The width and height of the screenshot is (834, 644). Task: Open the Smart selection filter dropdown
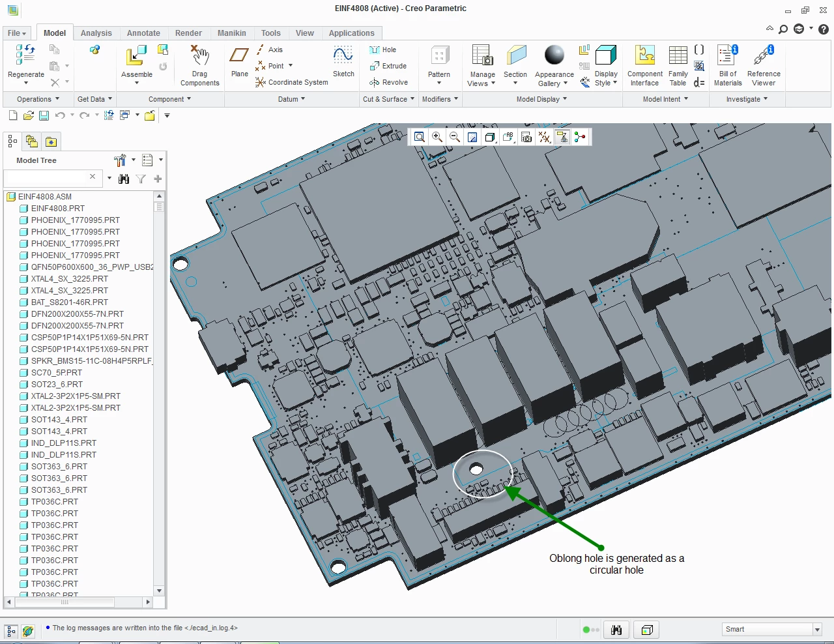tap(817, 630)
